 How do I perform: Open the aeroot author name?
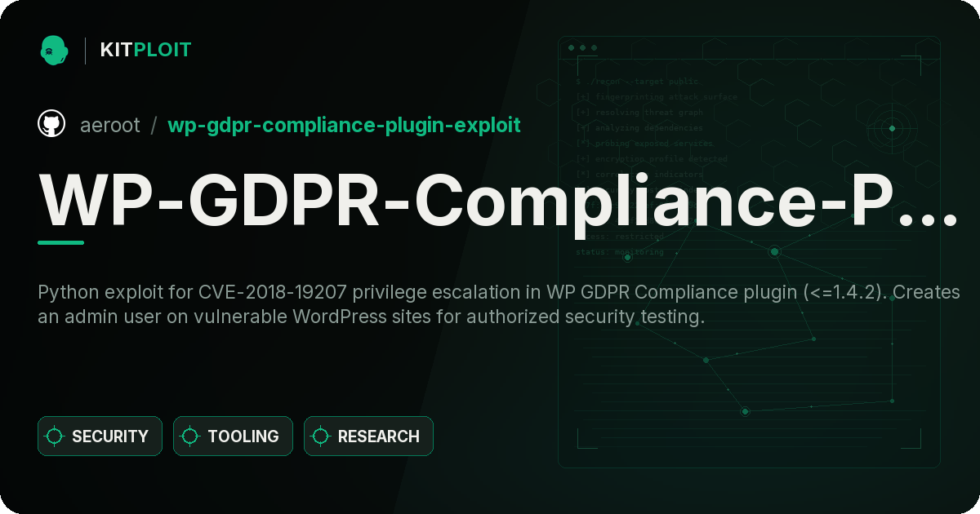(x=110, y=126)
